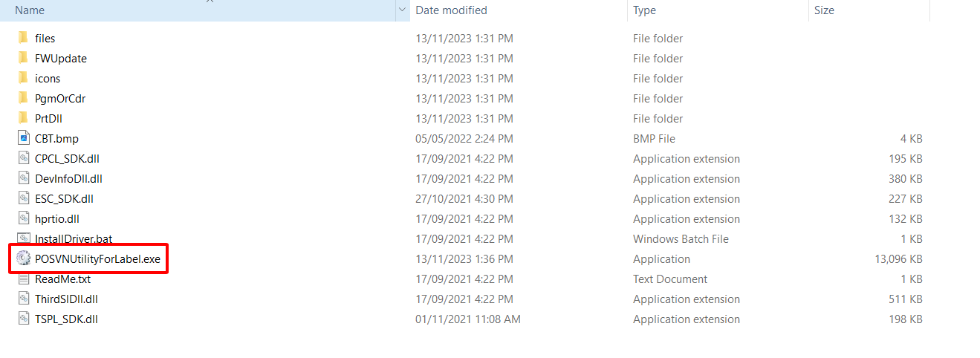Click the POSVNUtilityForLabel.exe gear icon
980x358 pixels.
point(22,258)
